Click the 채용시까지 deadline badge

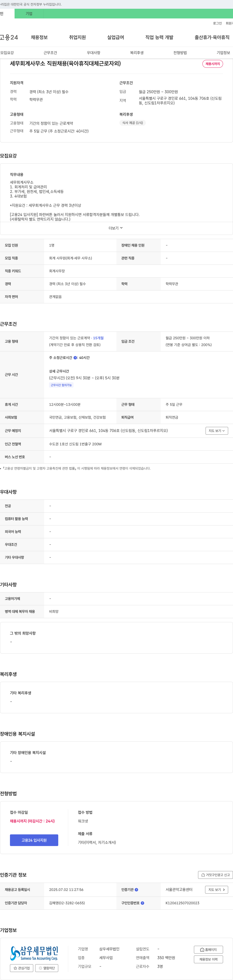pyautogui.click(x=212, y=64)
